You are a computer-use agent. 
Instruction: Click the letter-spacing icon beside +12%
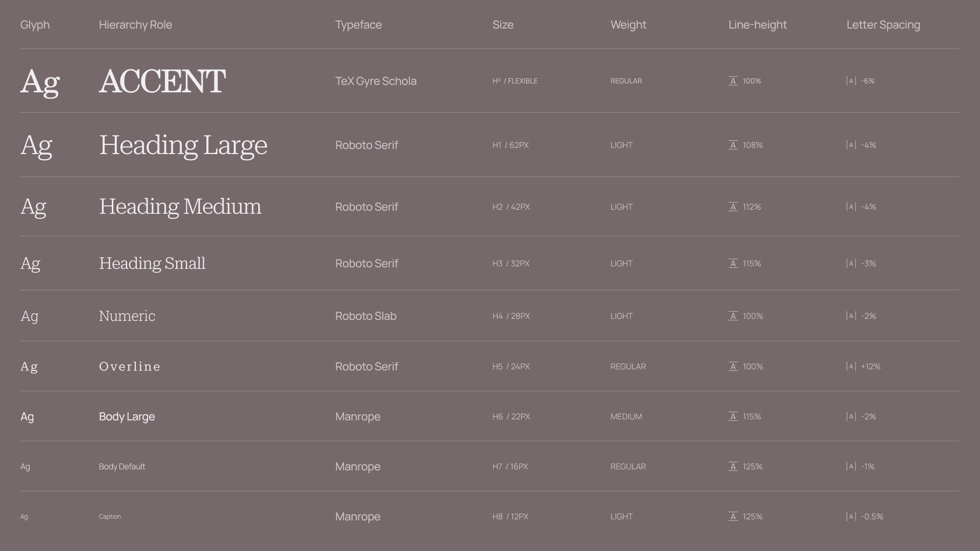coord(851,367)
